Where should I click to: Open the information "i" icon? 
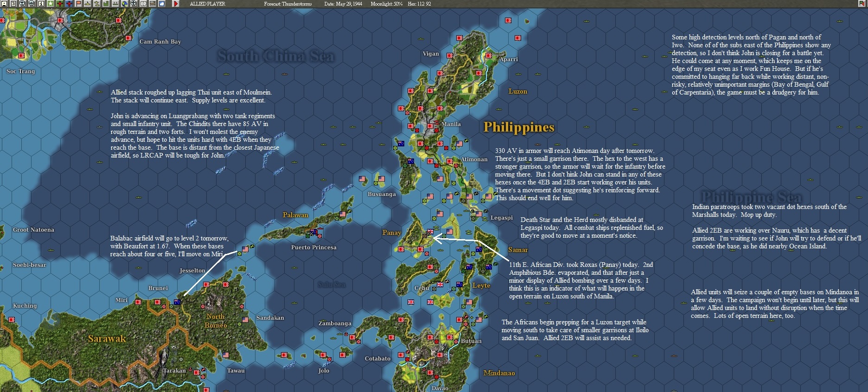(x=41, y=4)
